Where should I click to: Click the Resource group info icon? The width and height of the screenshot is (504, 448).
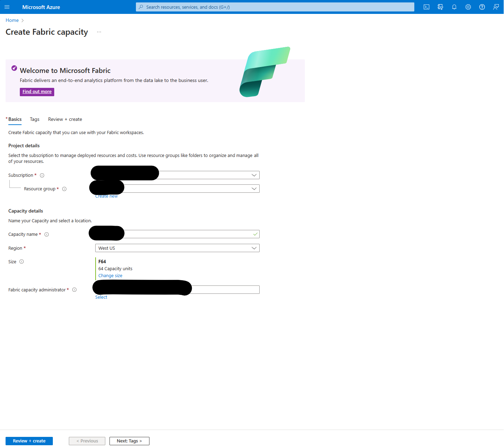pyautogui.click(x=64, y=189)
